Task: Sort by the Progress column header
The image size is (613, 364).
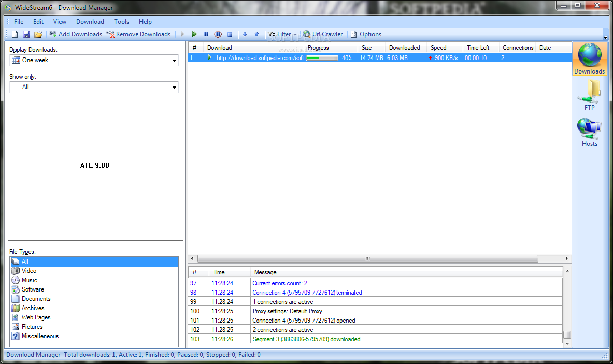Action: point(331,48)
